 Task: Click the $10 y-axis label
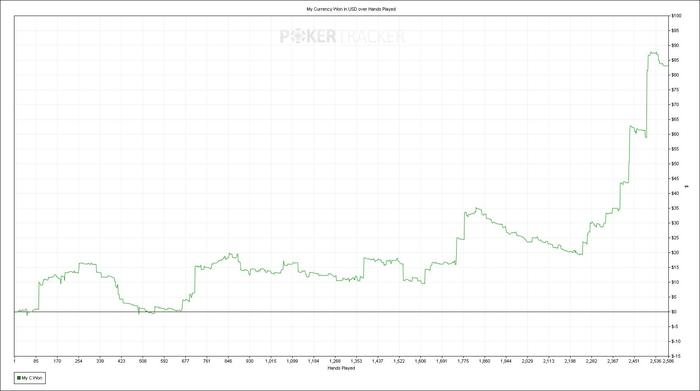pyautogui.click(x=675, y=282)
